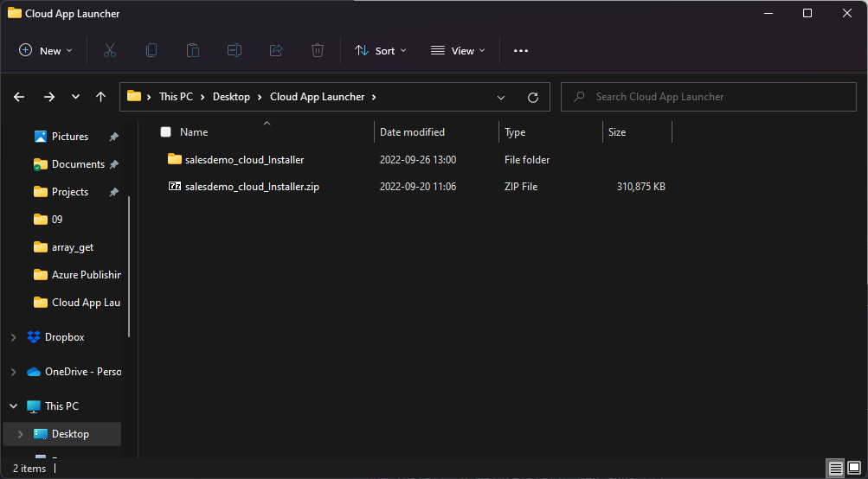Click the salesdemo_cloud_Installer folder icon
The height and width of the screenshot is (479, 868).
[174, 159]
